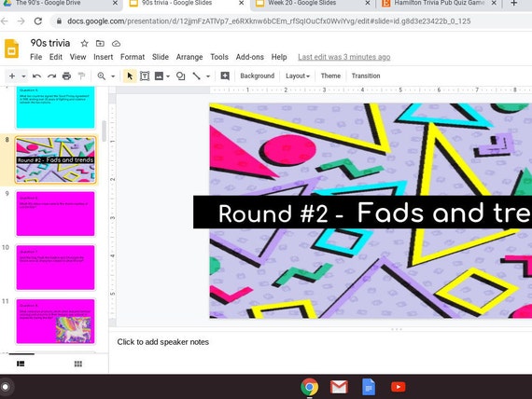This screenshot has height=399, width=532.
Task: Open the Tools menu
Action: coord(219,57)
